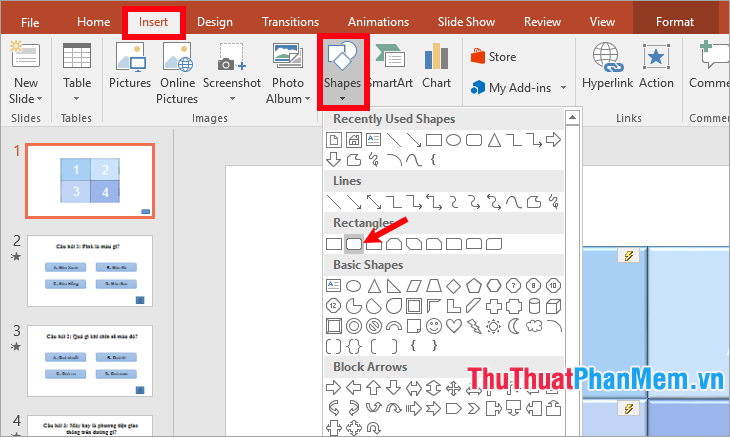Viewport: 730px width, 437px height.
Task: Choose the Down Arrow block arrow
Action: pos(394,387)
